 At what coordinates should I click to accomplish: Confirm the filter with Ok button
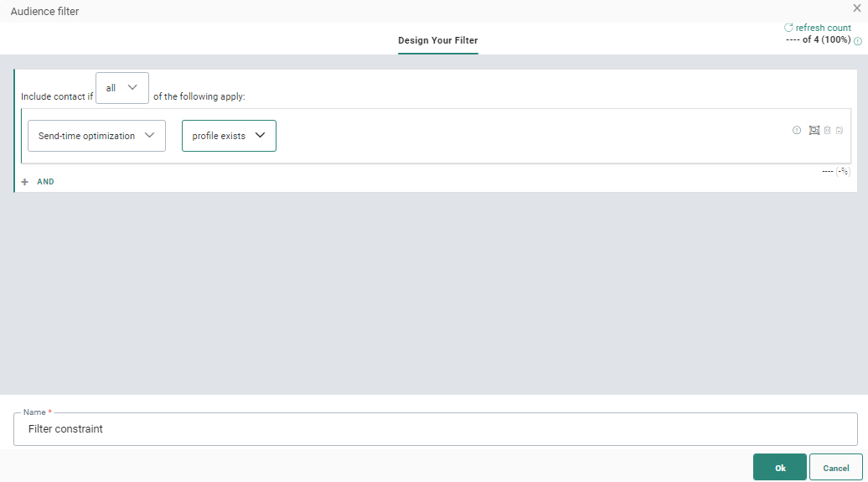point(779,468)
